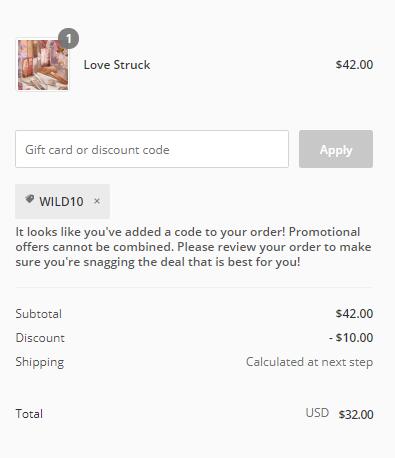This screenshot has width=395, height=458.
Task: Click the divider line above Subtotal
Action: (194, 287)
